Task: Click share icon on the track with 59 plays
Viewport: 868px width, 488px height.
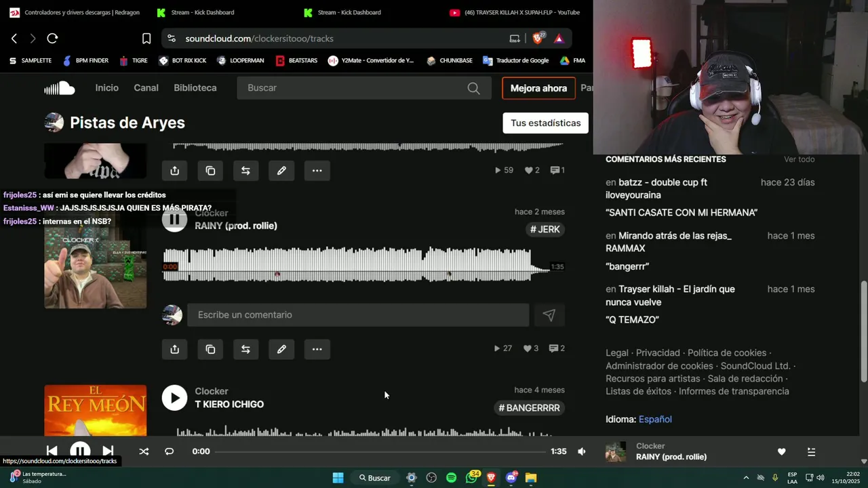Action: (175, 171)
